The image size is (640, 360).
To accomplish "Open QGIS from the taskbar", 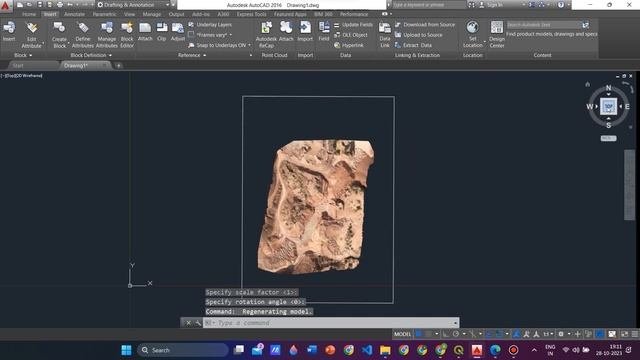I will 459,350.
